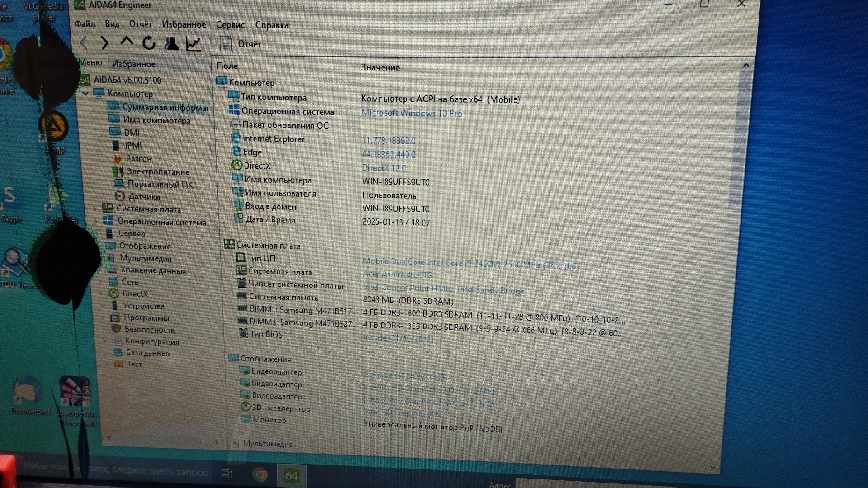Expand the Тест tree node

[x=106, y=363]
